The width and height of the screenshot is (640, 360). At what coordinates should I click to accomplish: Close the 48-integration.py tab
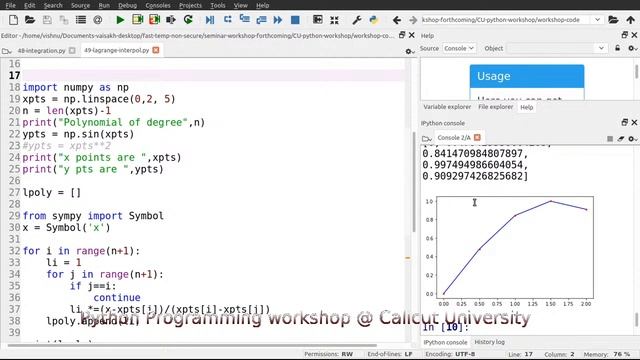coord(72,51)
